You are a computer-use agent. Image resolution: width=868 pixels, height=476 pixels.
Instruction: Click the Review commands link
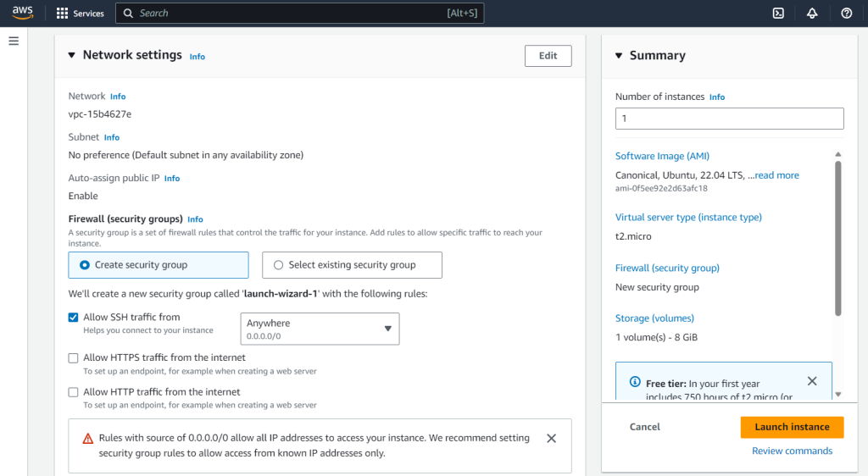(792, 451)
